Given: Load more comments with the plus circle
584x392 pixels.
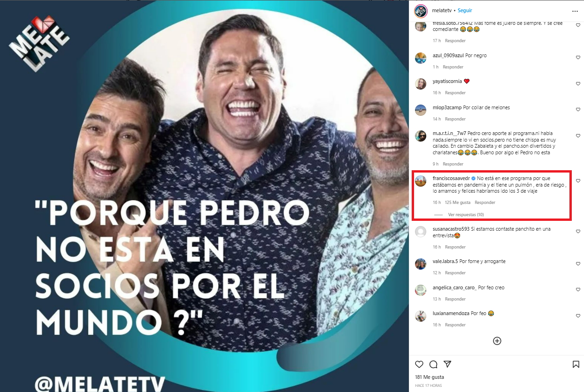Looking at the screenshot, I should pos(497,341).
